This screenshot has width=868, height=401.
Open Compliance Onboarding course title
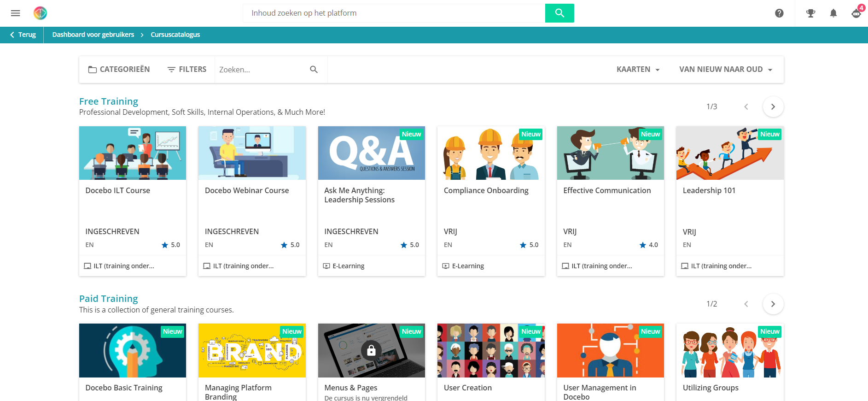pos(486,190)
